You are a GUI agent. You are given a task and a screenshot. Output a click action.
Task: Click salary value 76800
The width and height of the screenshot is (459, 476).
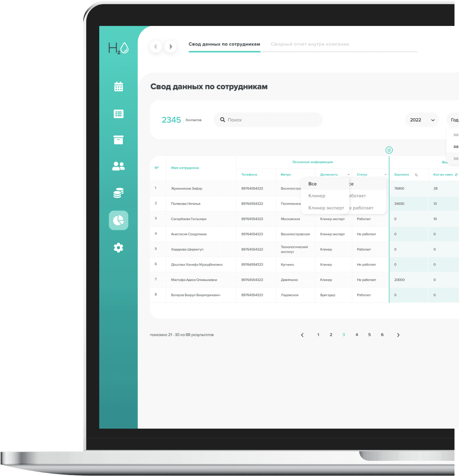coord(399,188)
